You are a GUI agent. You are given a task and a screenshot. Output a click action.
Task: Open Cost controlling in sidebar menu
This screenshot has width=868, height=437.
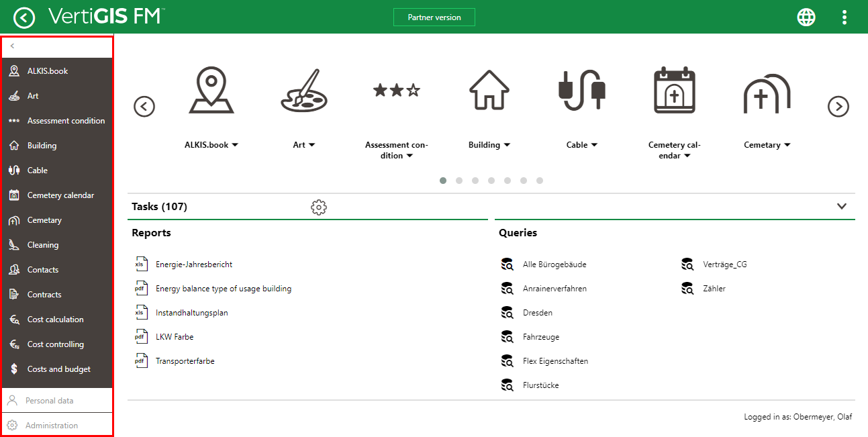tap(55, 344)
